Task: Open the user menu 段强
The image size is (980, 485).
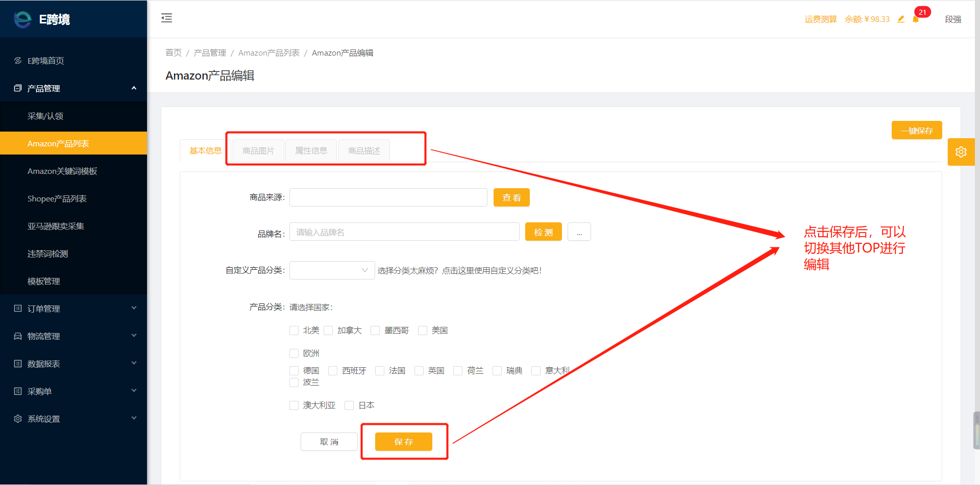Action: tap(953, 19)
